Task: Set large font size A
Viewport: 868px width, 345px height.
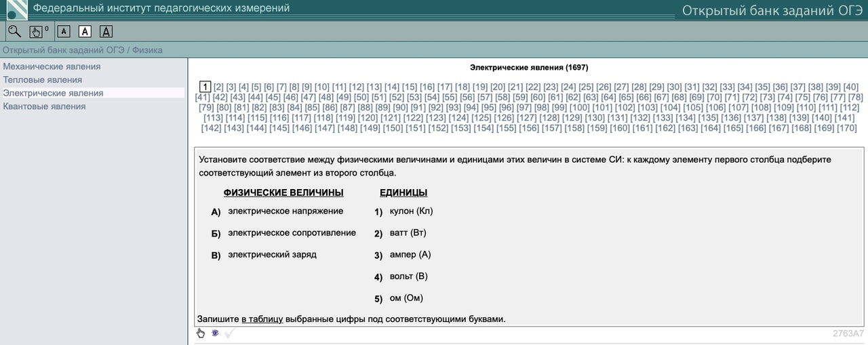Action: point(106,31)
